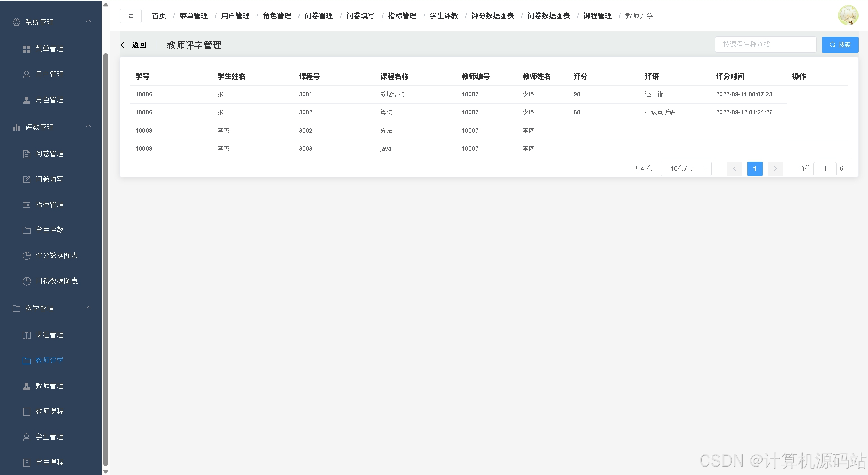Screen dimensions: 868x475
Task: Select 教师评学 in top navigation
Action: (x=639, y=16)
